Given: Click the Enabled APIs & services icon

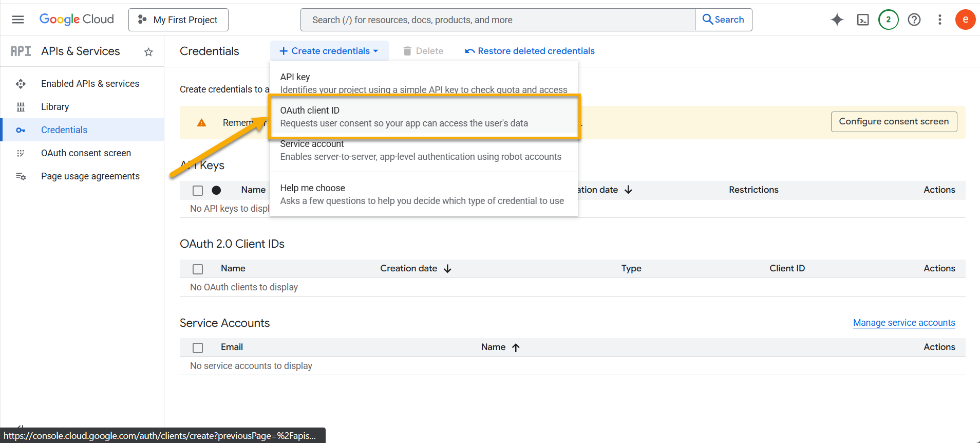Looking at the screenshot, I should coord(21,84).
